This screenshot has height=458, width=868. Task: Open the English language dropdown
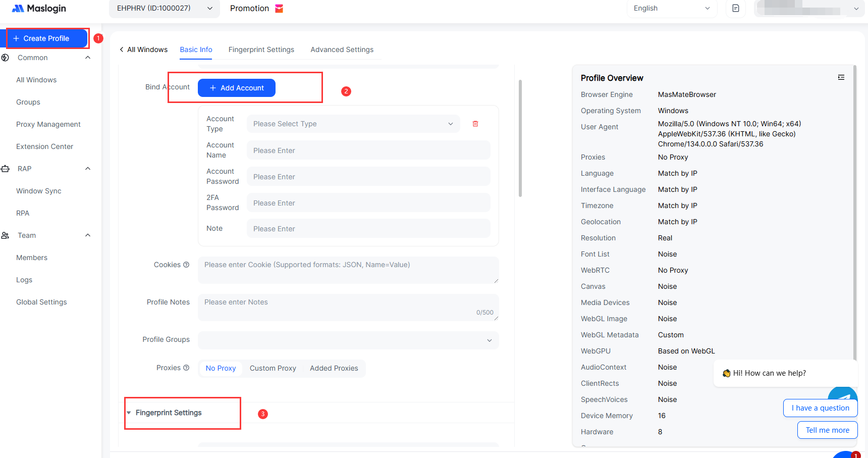671,9
